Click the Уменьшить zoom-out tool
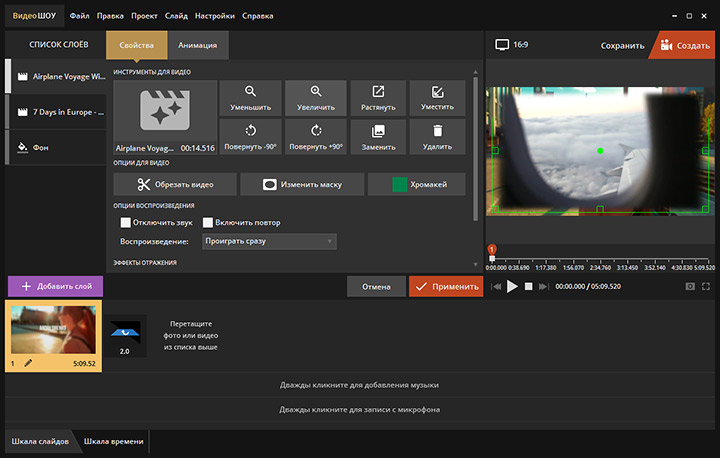Screen dimensions: 720x458 click(250, 97)
